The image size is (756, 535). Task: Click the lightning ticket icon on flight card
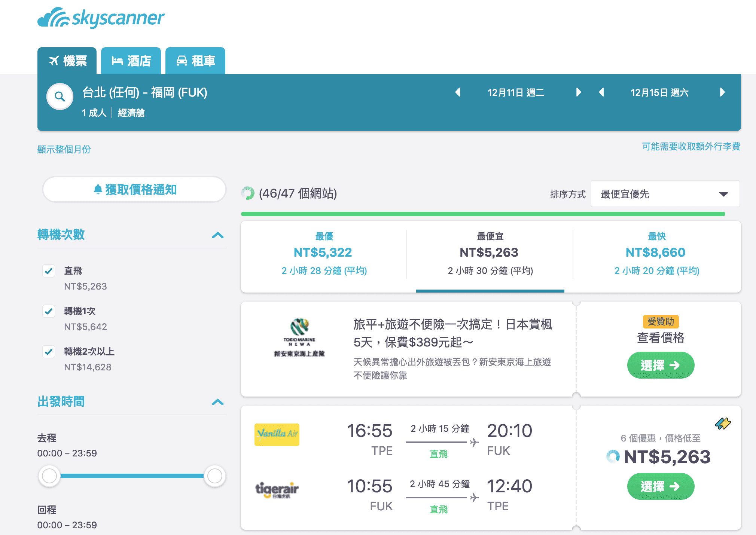723,424
